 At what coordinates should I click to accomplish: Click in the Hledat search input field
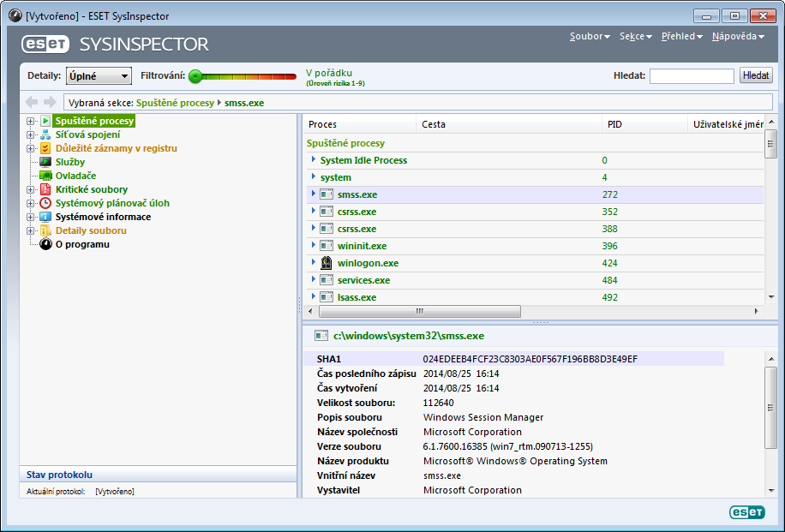[692, 75]
